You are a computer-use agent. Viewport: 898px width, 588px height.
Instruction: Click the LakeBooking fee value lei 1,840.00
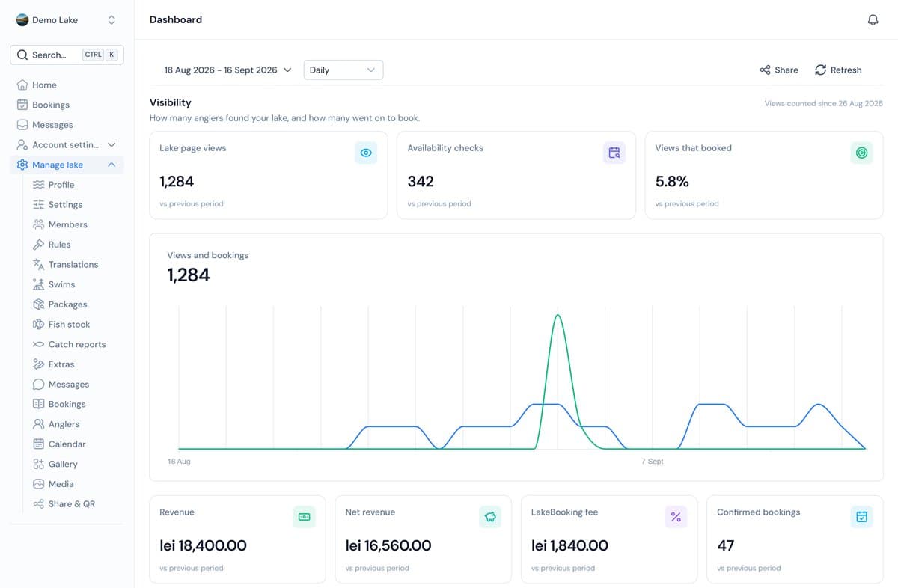(x=569, y=545)
